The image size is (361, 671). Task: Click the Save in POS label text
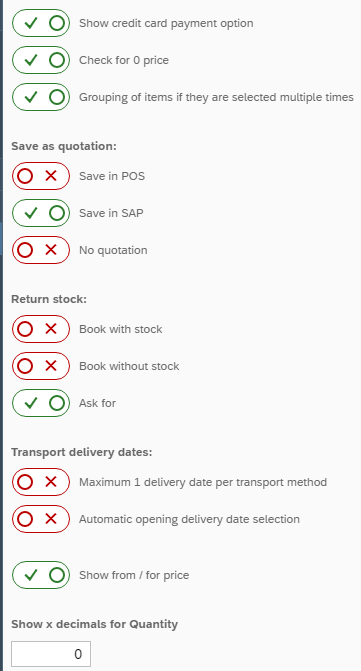tap(112, 176)
